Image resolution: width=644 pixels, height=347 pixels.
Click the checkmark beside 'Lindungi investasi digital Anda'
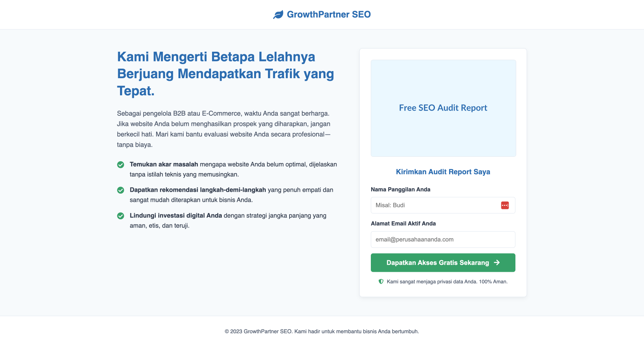[120, 216]
